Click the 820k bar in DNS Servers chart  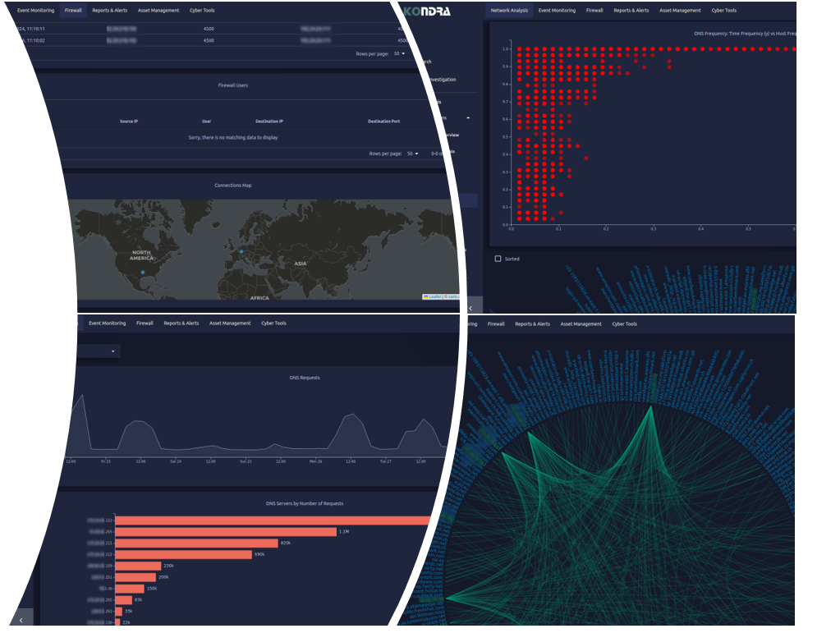[196, 544]
